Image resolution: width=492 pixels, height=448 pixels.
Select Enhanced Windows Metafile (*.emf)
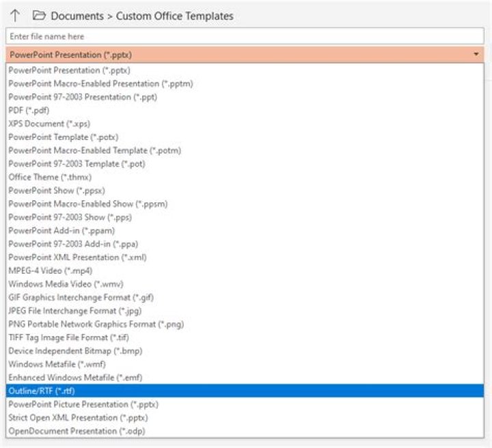pos(245,378)
